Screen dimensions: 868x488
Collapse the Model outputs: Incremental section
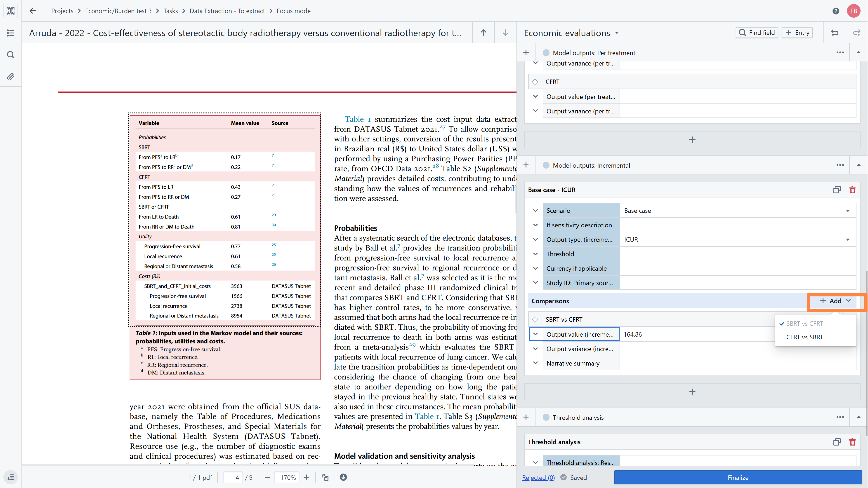tap(859, 165)
